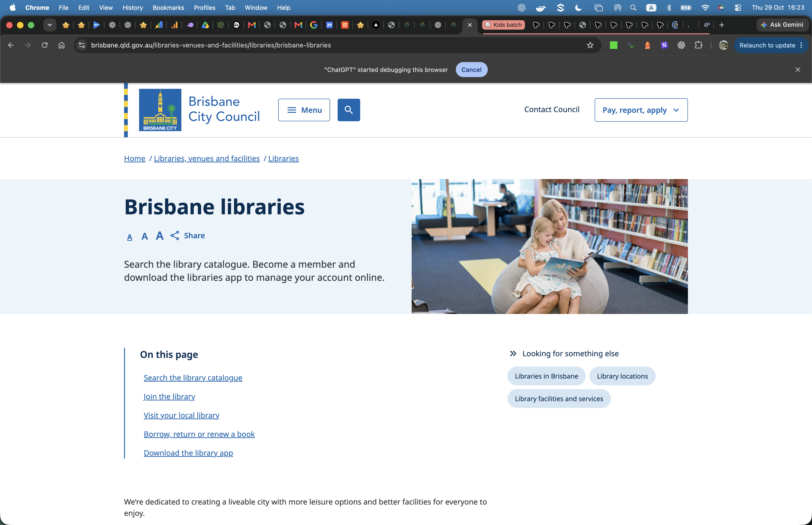Go back to the previous page
Viewport: 812px width, 525px height.
(x=11, y=45)
